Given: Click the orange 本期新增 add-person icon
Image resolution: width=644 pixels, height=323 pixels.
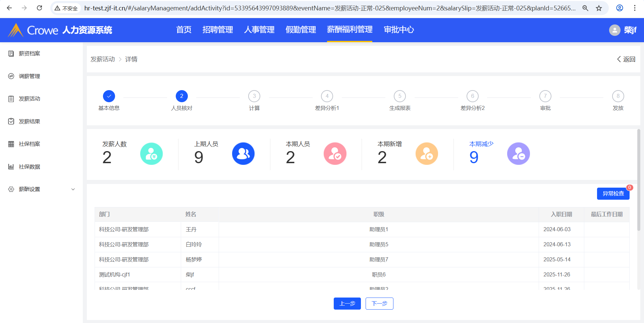Looking at the screenshot, I should 427,154.
